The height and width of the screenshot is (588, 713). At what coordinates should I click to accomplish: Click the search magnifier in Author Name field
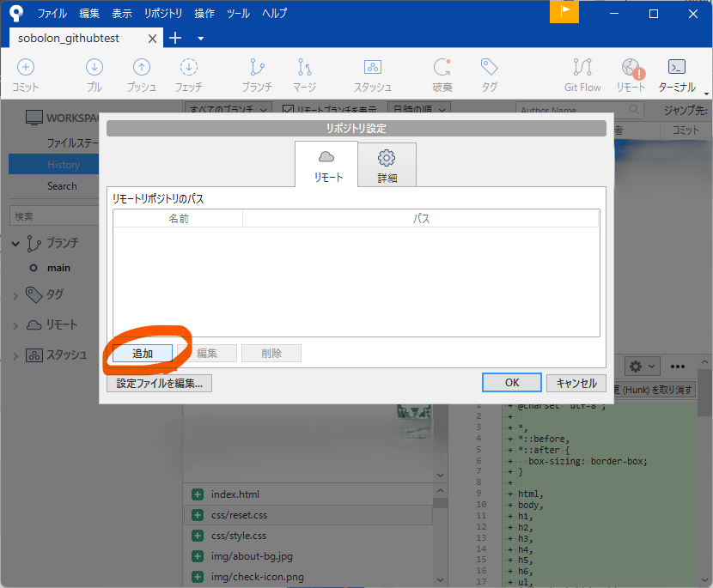pyautogui.click(x=634, y=109)
